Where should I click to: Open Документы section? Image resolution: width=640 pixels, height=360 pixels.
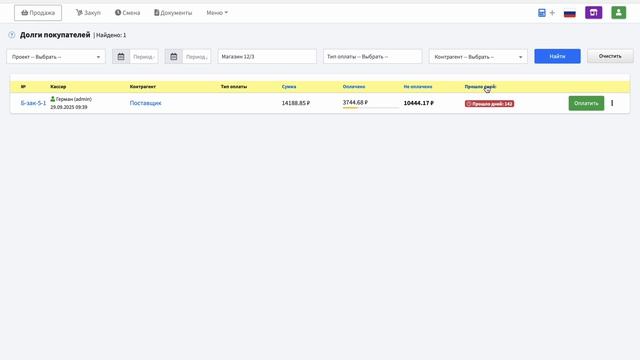(173, 13)
